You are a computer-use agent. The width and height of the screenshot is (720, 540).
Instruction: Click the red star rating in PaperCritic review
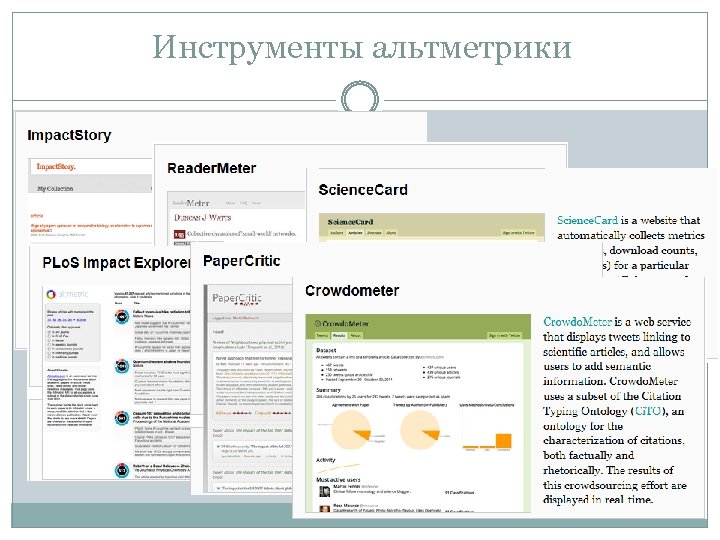click(241, 413)
